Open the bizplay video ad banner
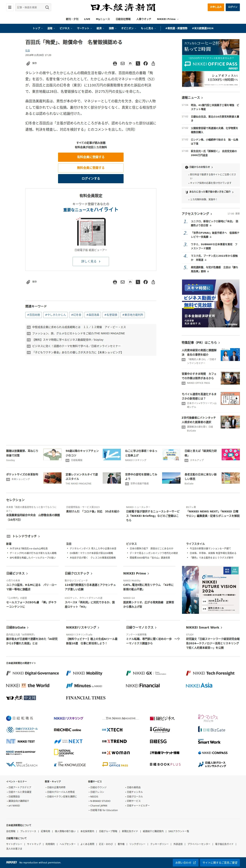 tap(211, 303)
